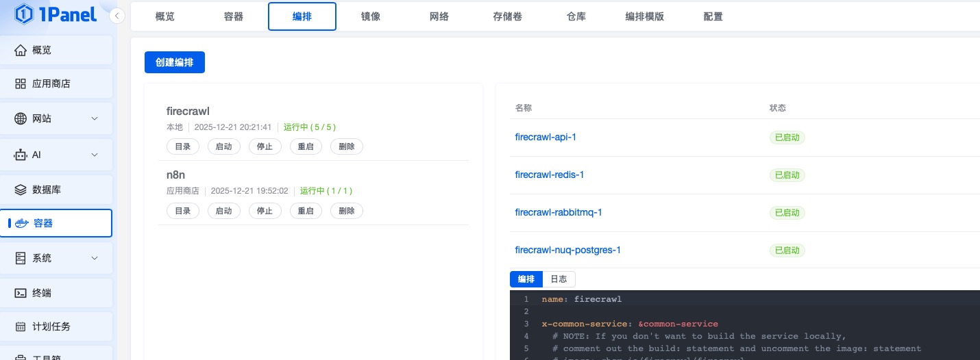Collapse the sidebar with arrow button
The image size is (980, 360).
(117, 16)
